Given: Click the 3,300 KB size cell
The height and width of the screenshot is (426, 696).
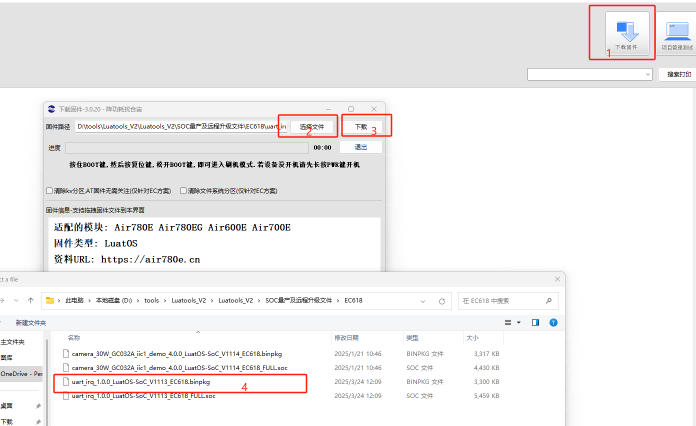Looking at the screenshot, I should click(486, 382).
